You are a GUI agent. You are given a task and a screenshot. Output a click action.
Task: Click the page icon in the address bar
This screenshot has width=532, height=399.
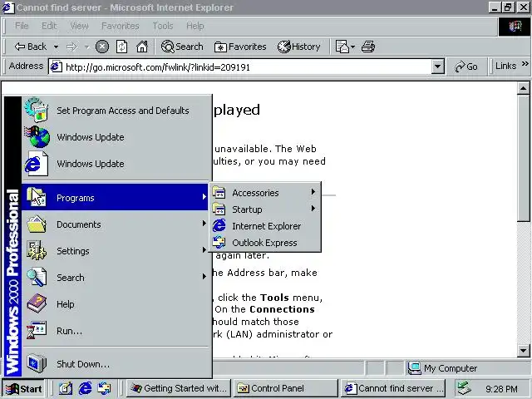pos(56,66)
